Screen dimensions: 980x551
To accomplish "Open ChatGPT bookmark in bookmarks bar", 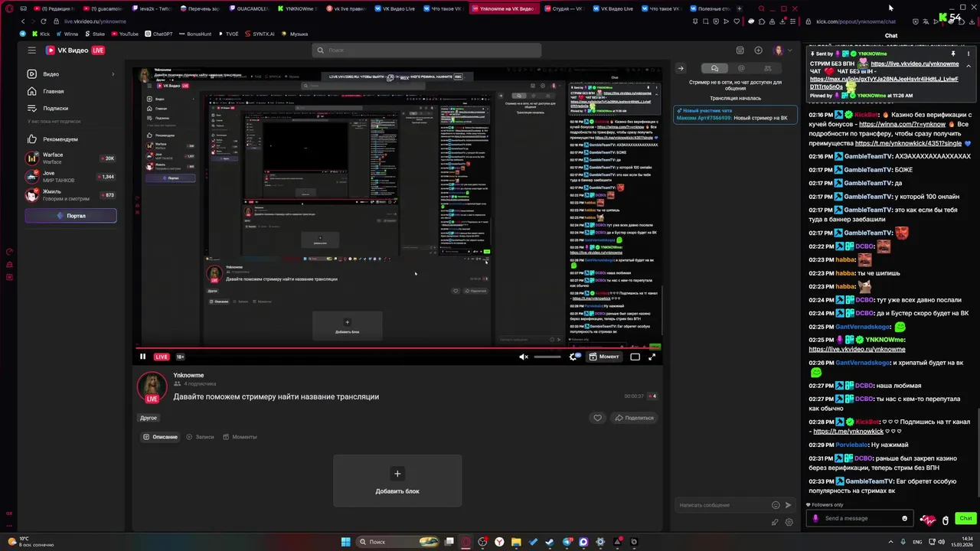I will (x=158, y=34).
